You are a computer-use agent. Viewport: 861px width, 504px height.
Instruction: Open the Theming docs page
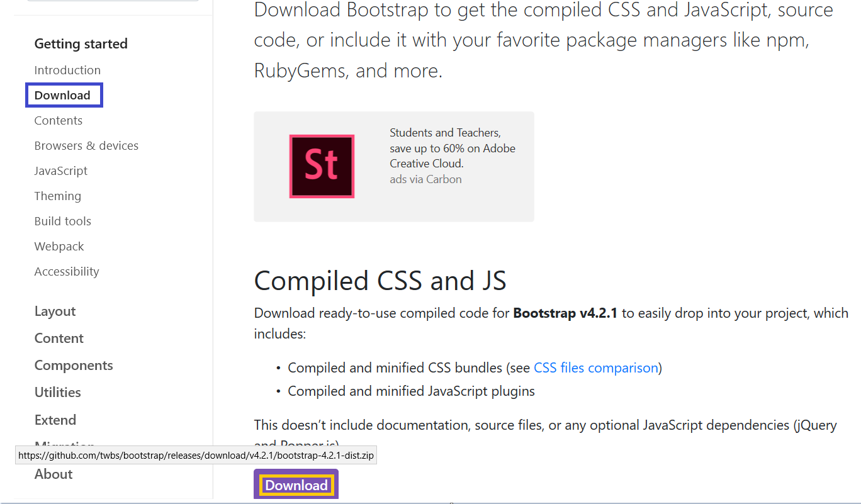[x=58, y=196]
